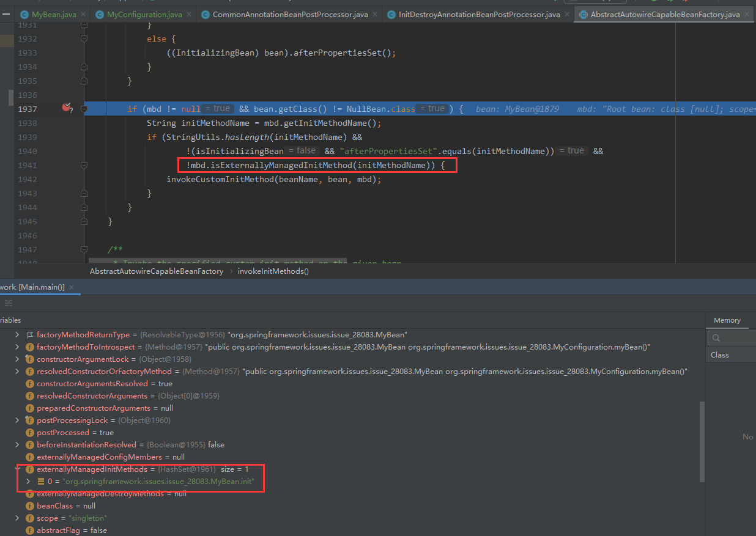Click the field icon beside abstractFlag
Viewport: 756px width, 536px height.
[29, 530]
